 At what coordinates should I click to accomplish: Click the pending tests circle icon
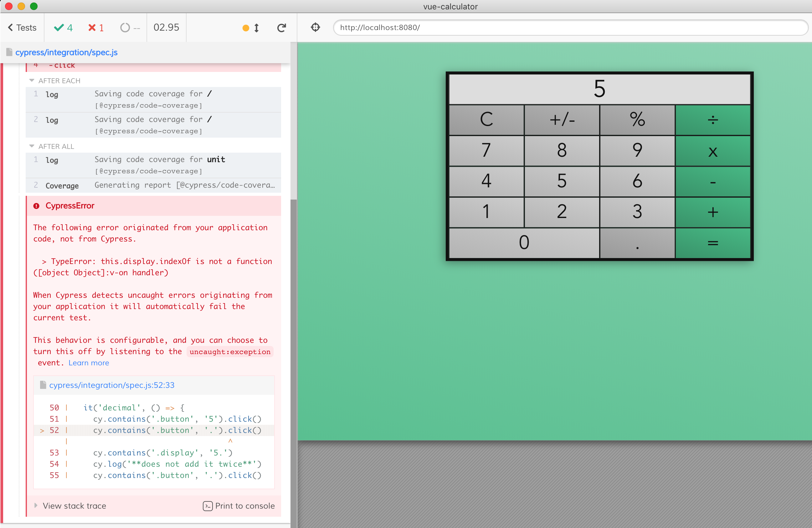tap(125, 28)
